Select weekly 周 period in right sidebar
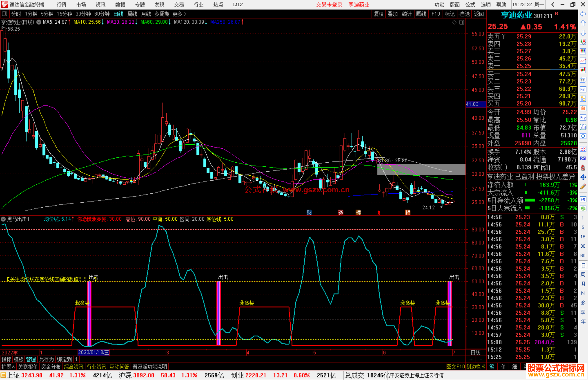 tap(583, 275)
